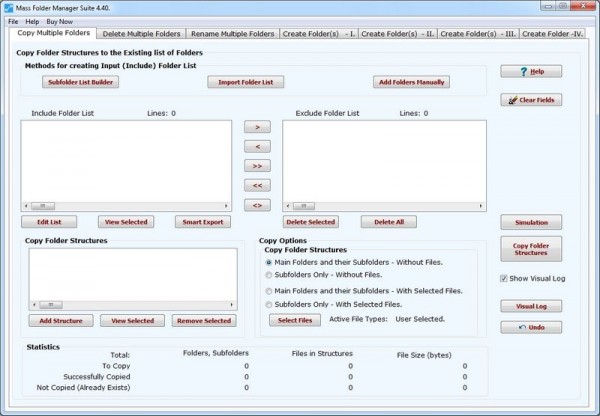Open the Visual Log button
600x416 pixels.
pyautogui.click(x=531, y=306)
